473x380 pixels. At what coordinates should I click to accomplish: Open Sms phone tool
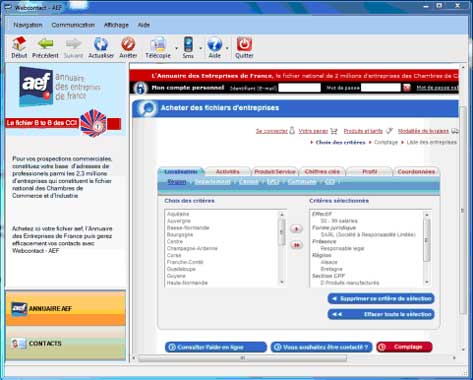[x=188, y=47]
